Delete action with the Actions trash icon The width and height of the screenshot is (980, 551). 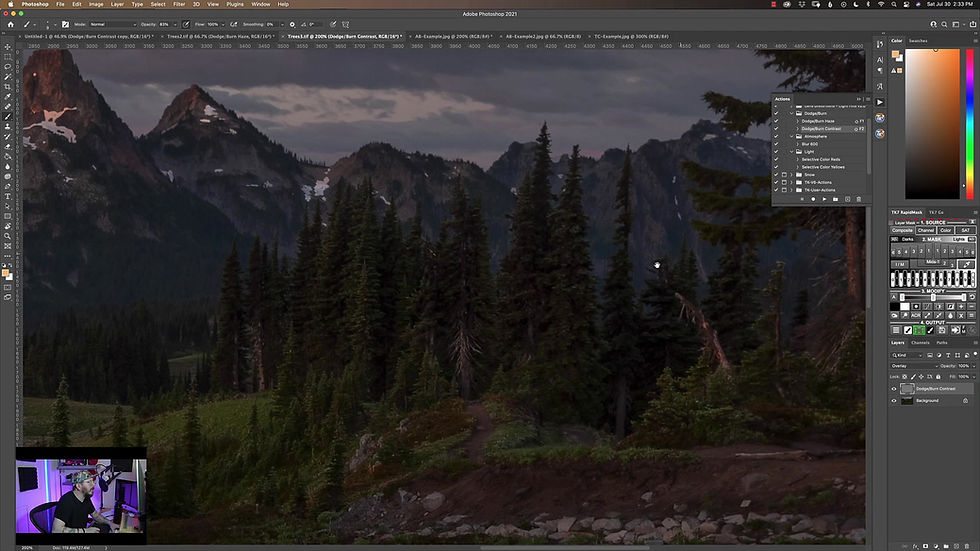[859, 199]
